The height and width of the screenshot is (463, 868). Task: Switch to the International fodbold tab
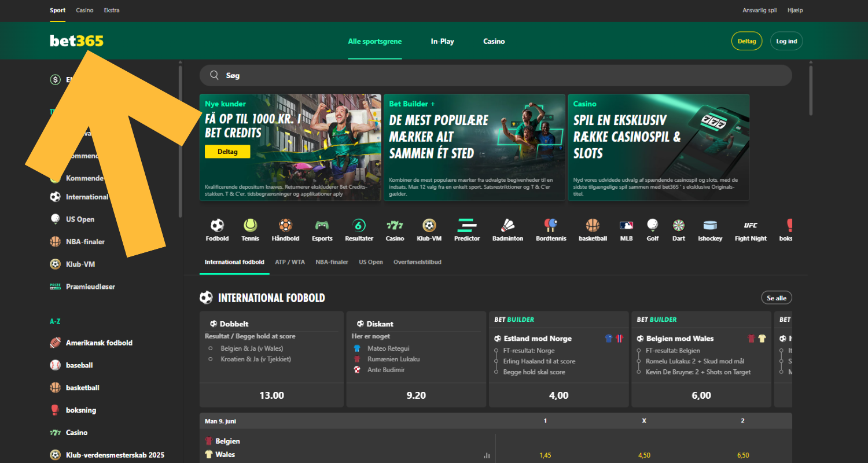click(x=234, y=262)
